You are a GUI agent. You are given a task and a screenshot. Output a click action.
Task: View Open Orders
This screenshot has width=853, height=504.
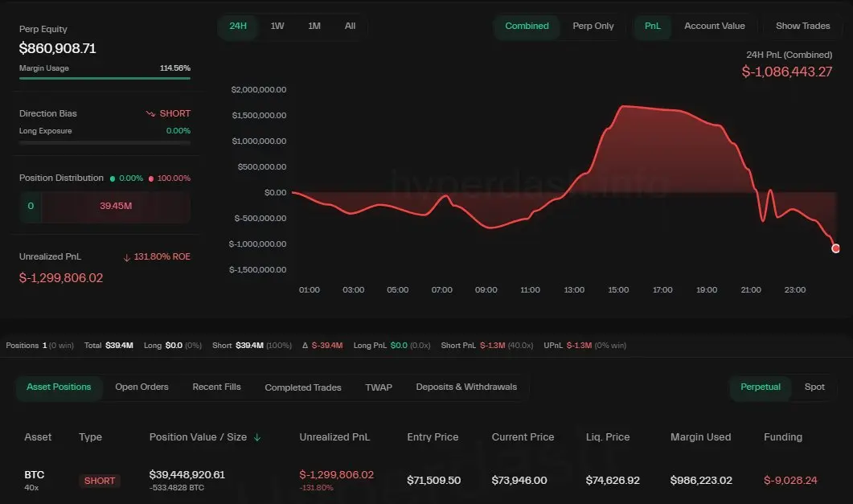[141, 387]
